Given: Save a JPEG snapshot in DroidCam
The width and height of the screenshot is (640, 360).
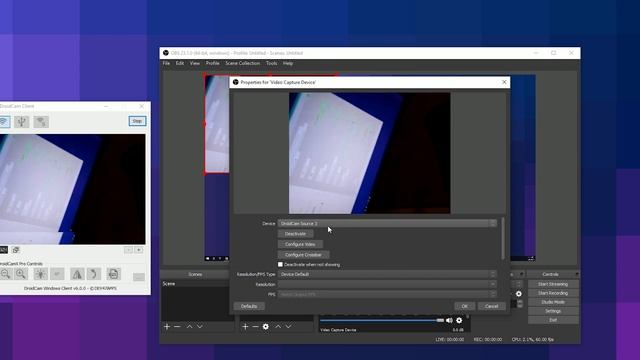Looking at the screenshot, I should pyautogui.click(x=113, y=274).
